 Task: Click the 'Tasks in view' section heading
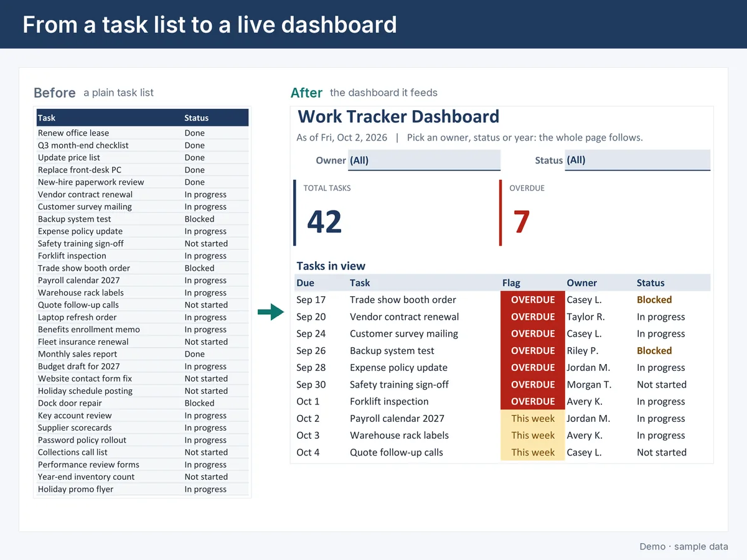331,266
